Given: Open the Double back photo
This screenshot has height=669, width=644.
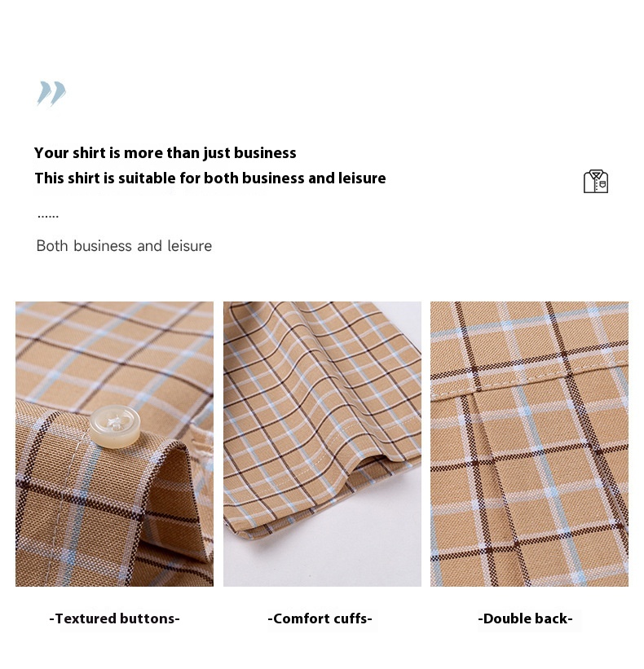Looking at the screenshot, I should pyautogui.click(x=529, y=444).
